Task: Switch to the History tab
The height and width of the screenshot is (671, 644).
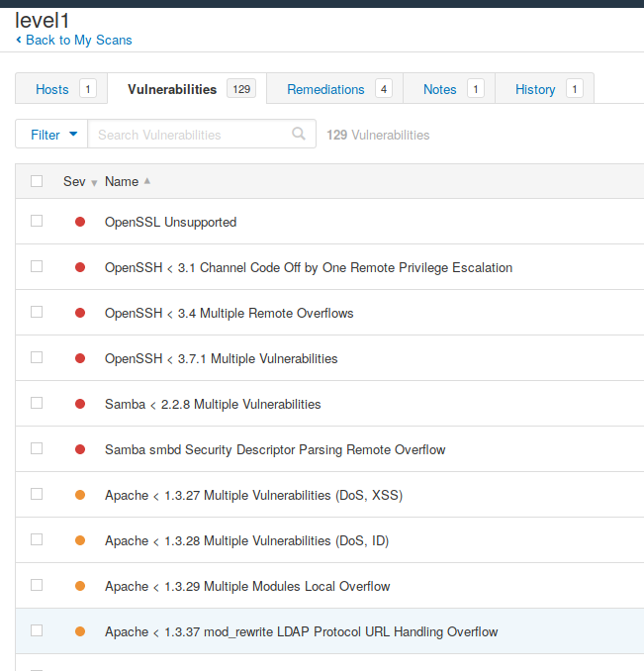Action: (x=544, y=89)
